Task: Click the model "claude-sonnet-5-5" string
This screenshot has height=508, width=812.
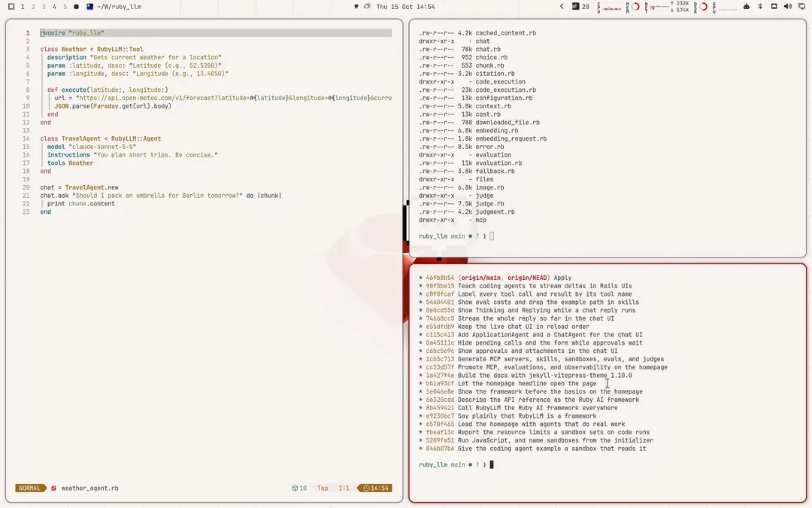Action: (x=102, y=147)
